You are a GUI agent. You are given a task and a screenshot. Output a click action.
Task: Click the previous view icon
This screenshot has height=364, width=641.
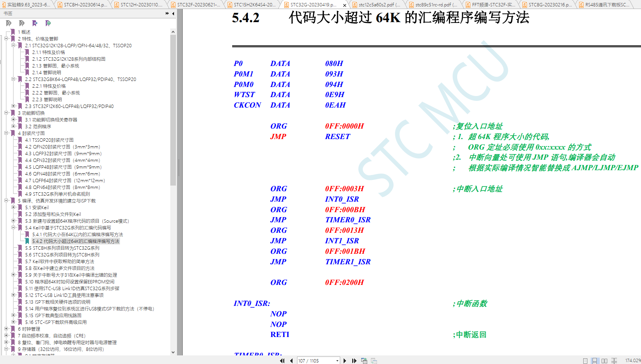click(x=364, y=361)
